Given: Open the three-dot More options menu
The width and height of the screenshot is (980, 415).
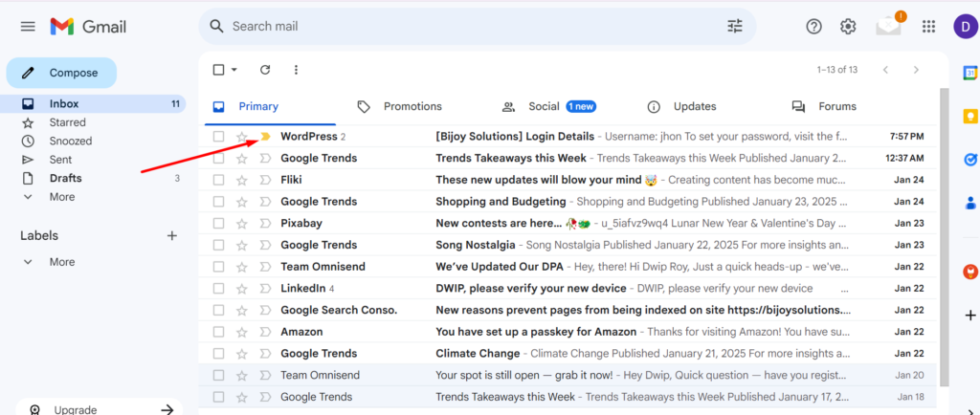Looking at the screenshot, I should point(296,70).
